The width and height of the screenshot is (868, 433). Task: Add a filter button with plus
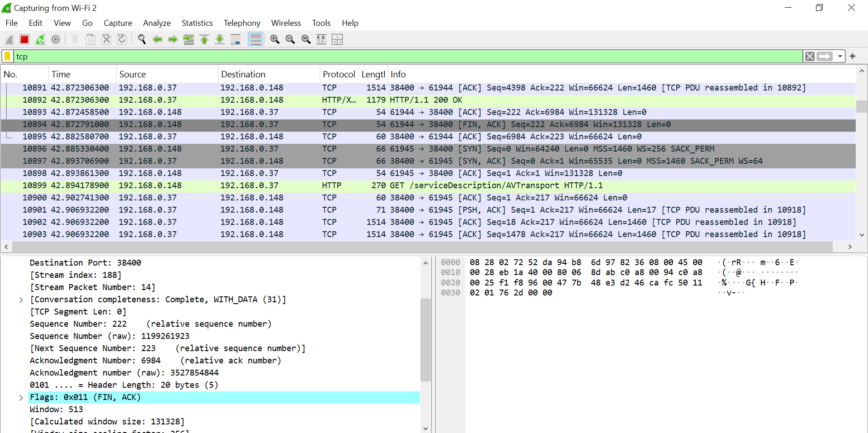pyautogui.click(x=853, y=56)
